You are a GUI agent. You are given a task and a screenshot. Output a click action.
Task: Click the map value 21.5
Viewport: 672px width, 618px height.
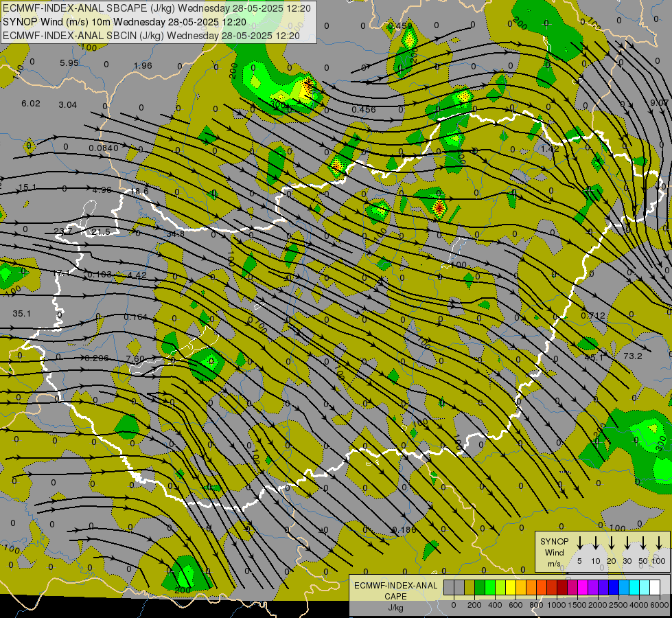101,232
